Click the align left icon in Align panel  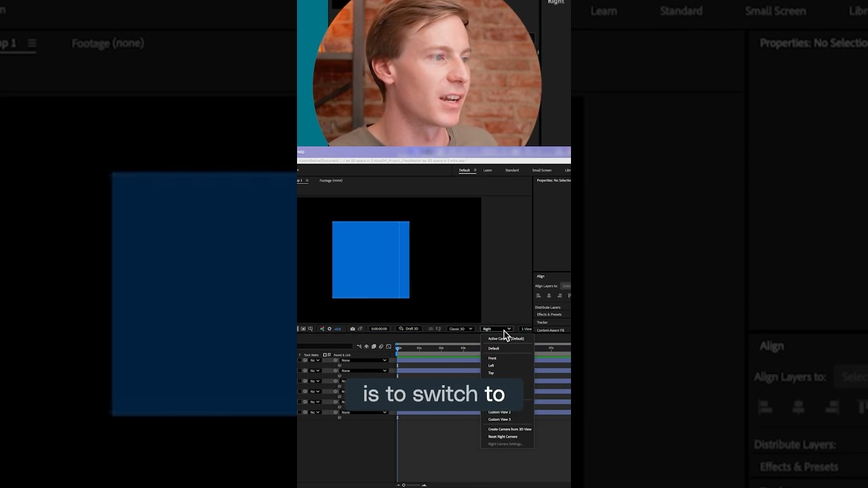(x=538, y=296)
